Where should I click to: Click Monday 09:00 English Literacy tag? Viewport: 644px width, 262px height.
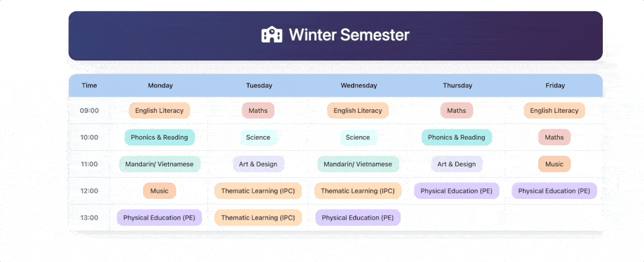point(159,110)
